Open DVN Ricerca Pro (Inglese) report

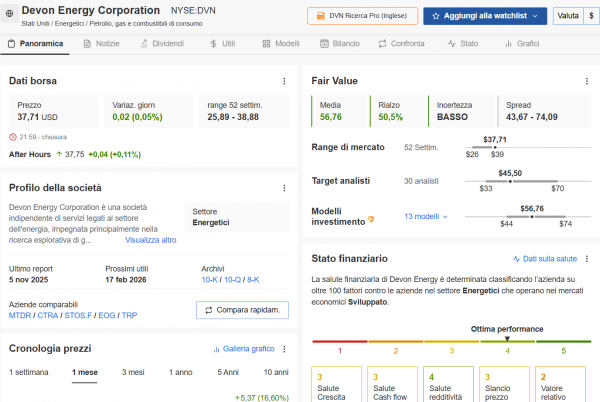click(359, 16)
